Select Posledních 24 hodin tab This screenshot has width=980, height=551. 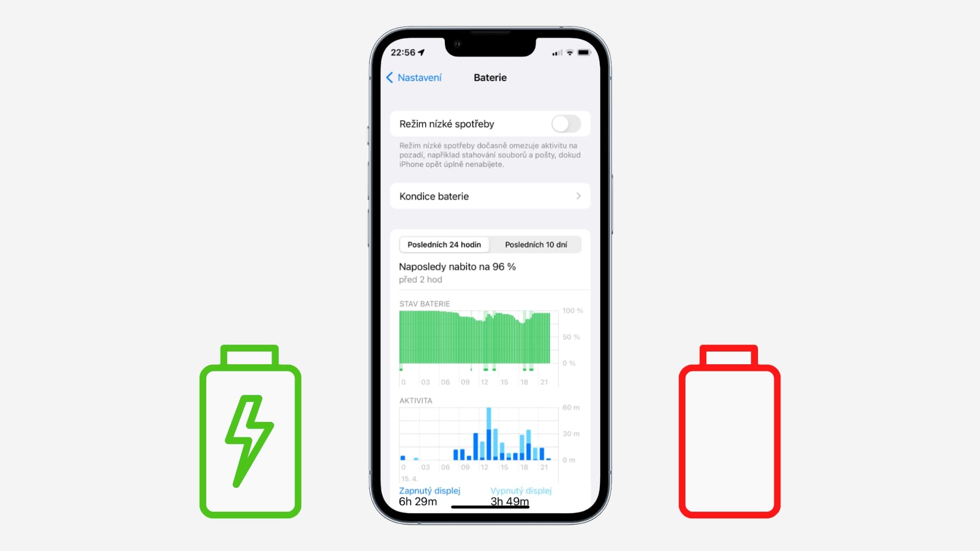(444, 244)
